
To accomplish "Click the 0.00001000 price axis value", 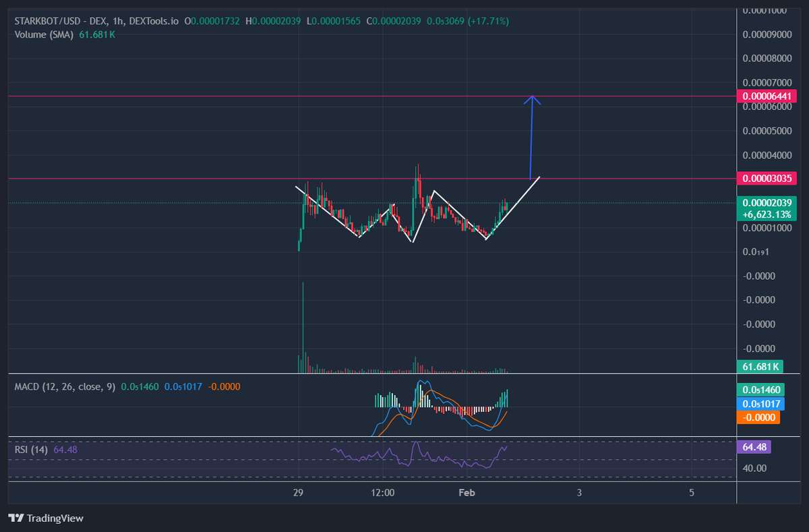I will point(766,228).
